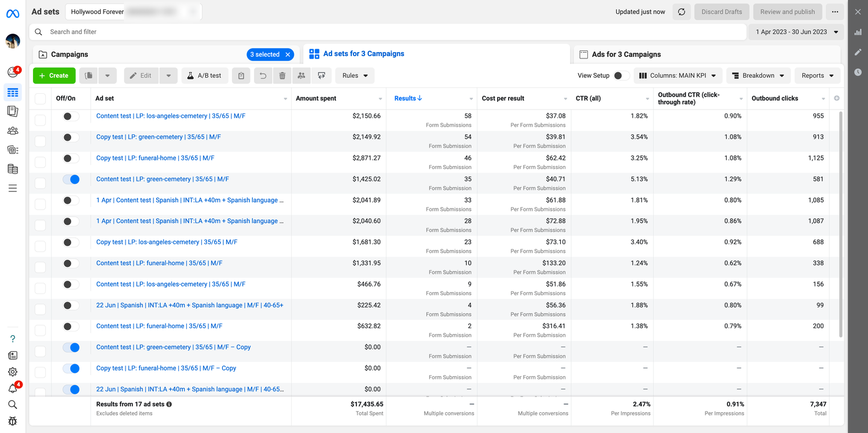This screenshot has height=433, width=868.
Task: Select the checkbox for the $225.42 row
Action: (x=40, y=309)
